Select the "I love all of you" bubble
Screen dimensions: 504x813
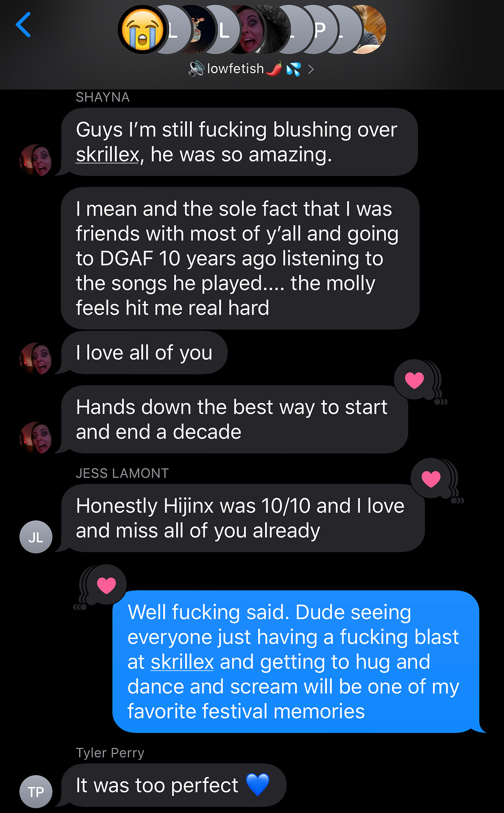[x=144, y=353]
